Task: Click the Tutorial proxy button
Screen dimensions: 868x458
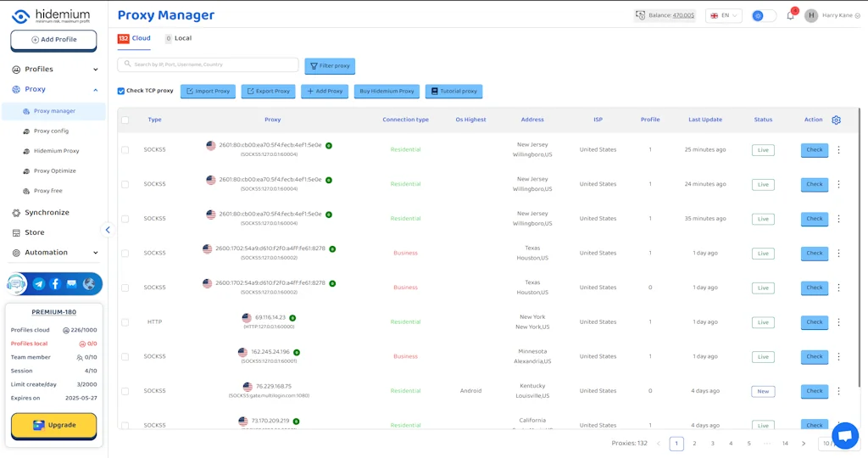Action: pyautogui.click(x=454, y=92)
